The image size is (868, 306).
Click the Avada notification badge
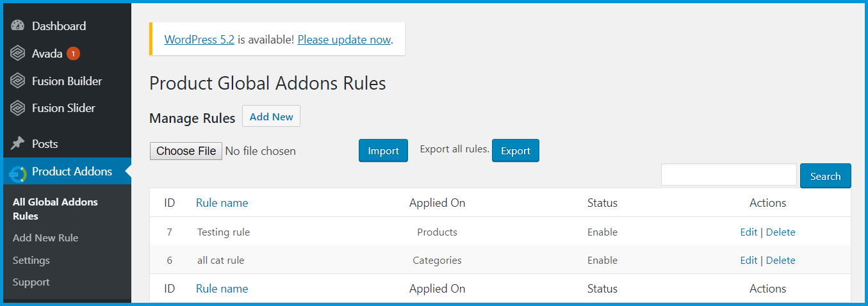[x=73, y=54]
